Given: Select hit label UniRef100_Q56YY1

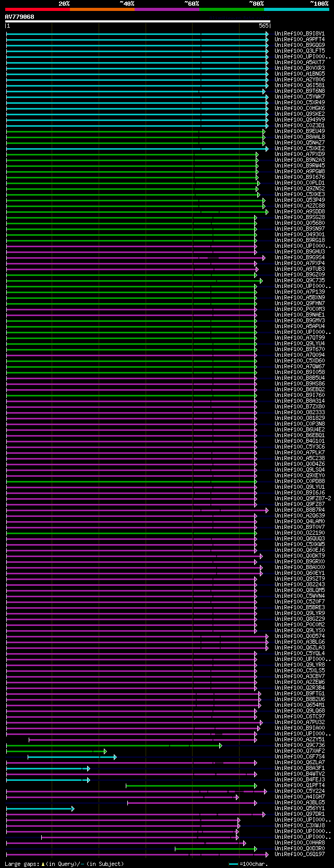Looking at the screenshot, I should [x=300, y=809].
